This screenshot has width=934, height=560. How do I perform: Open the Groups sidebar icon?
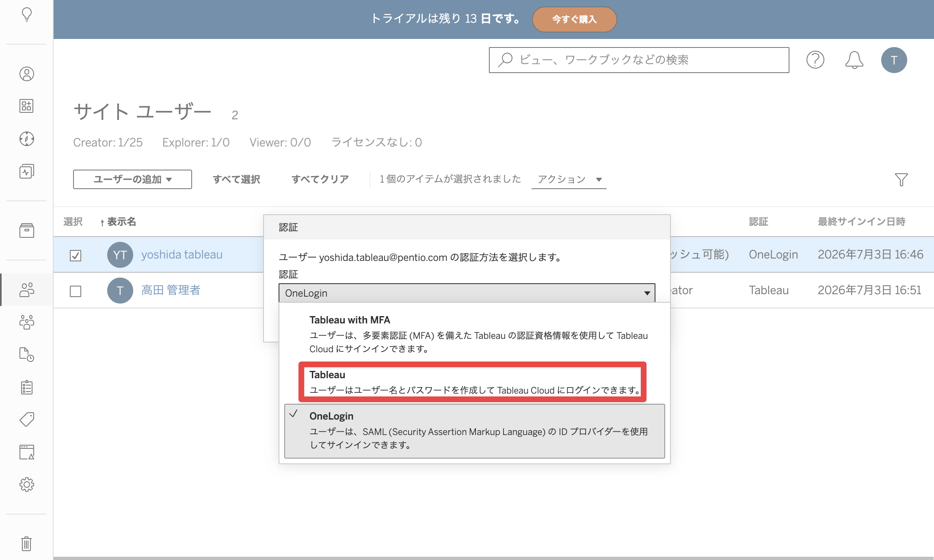point(27,322)
